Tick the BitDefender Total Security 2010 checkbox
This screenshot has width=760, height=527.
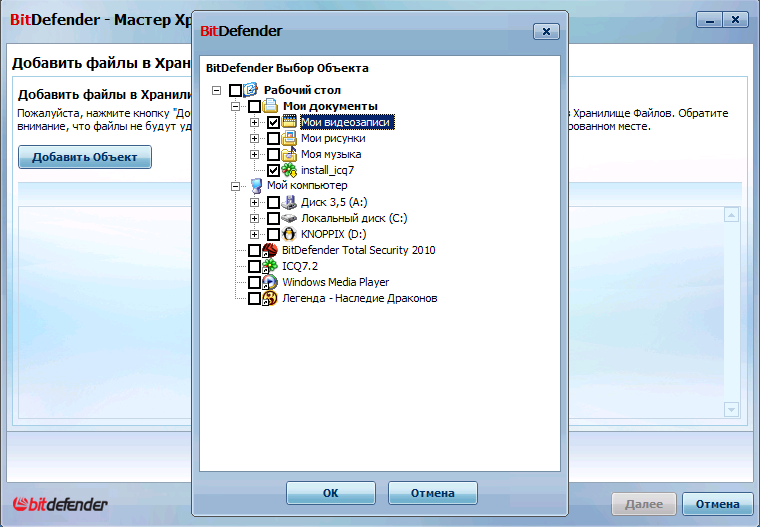[254, 250]
